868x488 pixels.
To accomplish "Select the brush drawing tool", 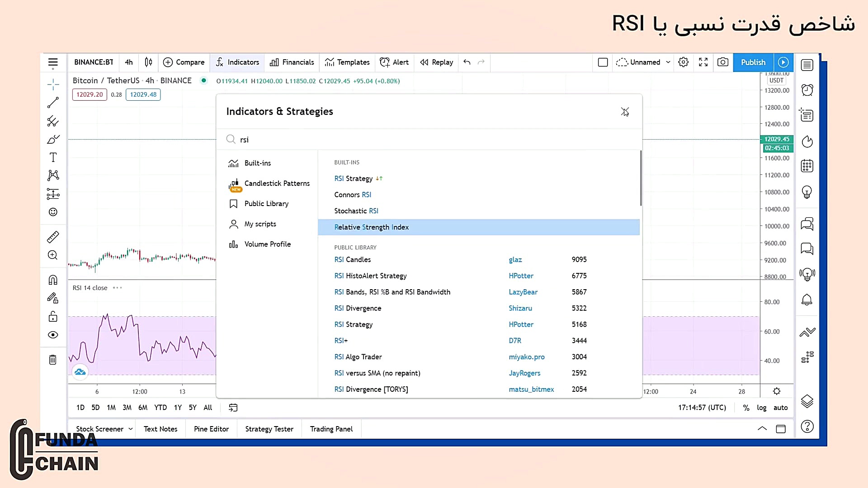I will pos(53,139).
